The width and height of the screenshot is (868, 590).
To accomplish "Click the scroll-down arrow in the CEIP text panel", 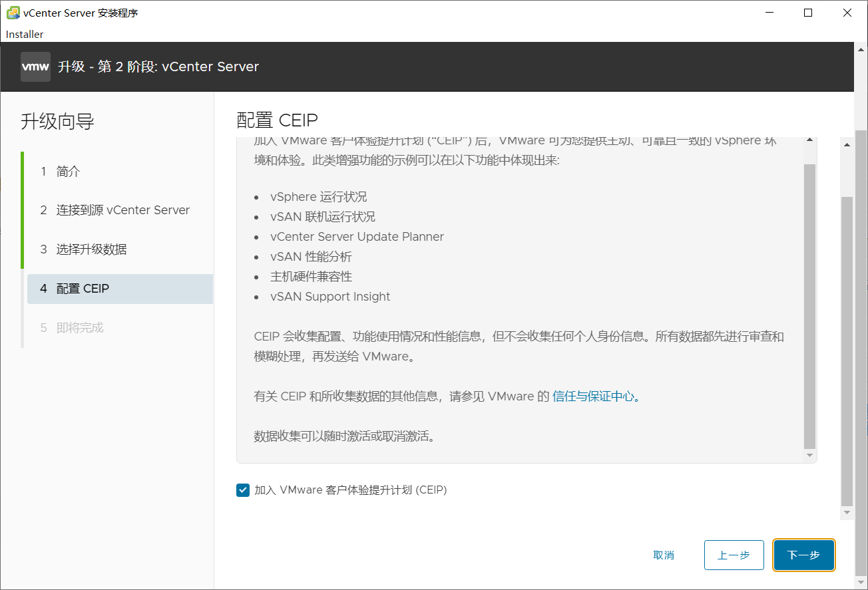I will (809, 454).
